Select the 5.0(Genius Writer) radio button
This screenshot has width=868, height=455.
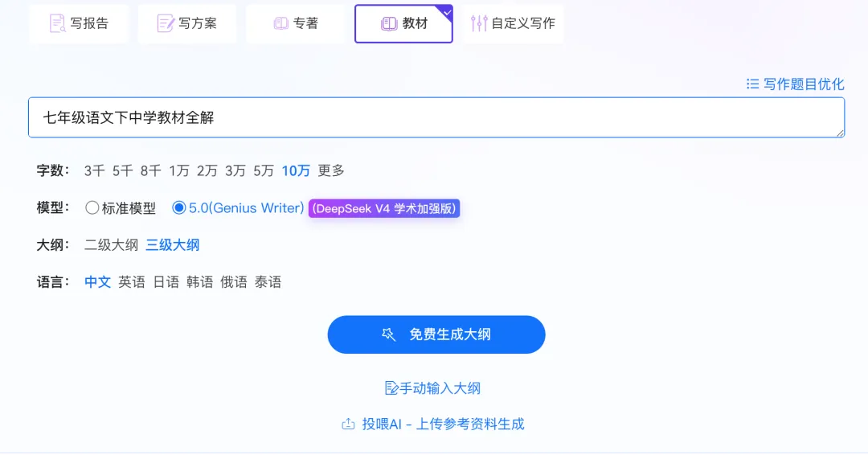point(178,207)
